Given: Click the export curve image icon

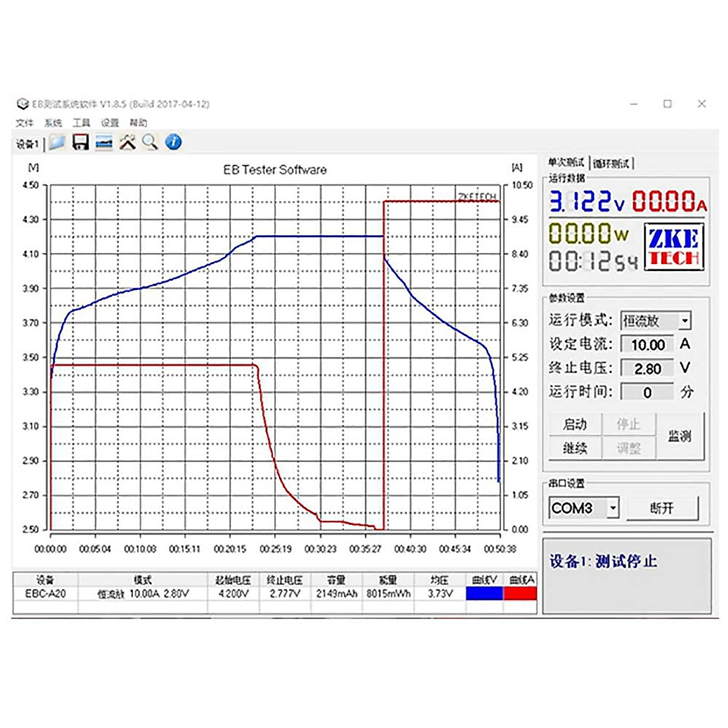Looking at the screenshot, I should [x=104, y=141].
